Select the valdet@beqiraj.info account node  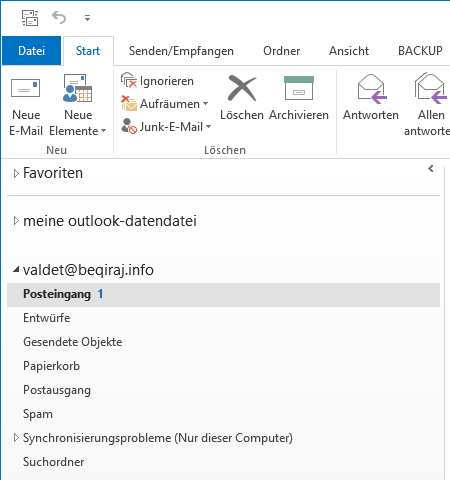point(88,270)
